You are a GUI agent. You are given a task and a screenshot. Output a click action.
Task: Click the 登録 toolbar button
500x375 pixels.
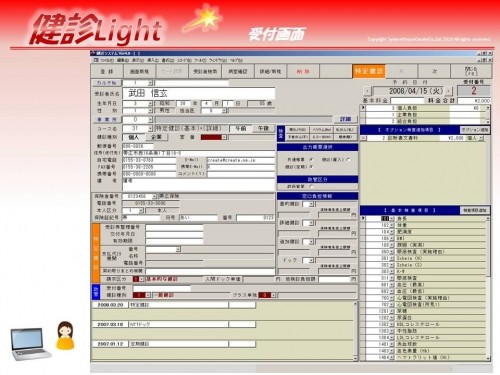107,71
